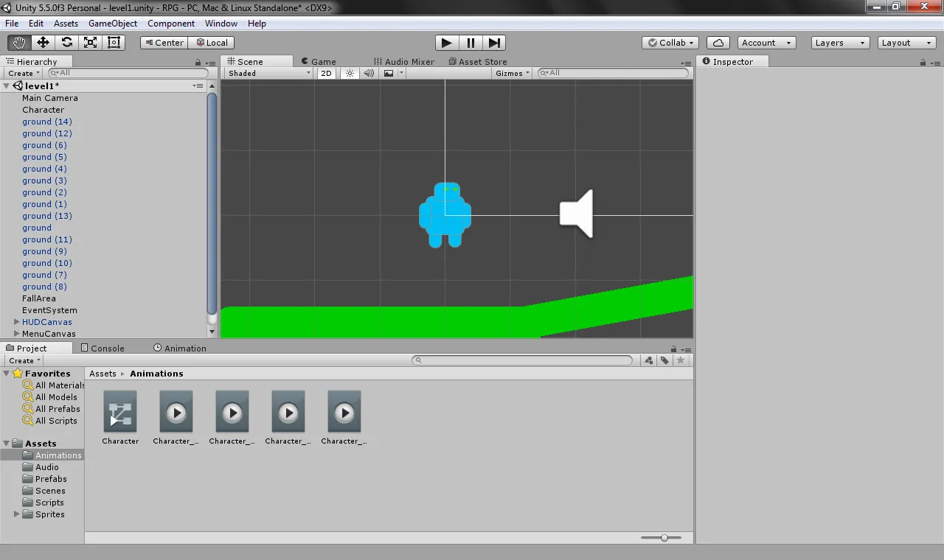Toggle scene audio speaker icon
This screenshot has width=944, height=560.
tap(368, 73)
